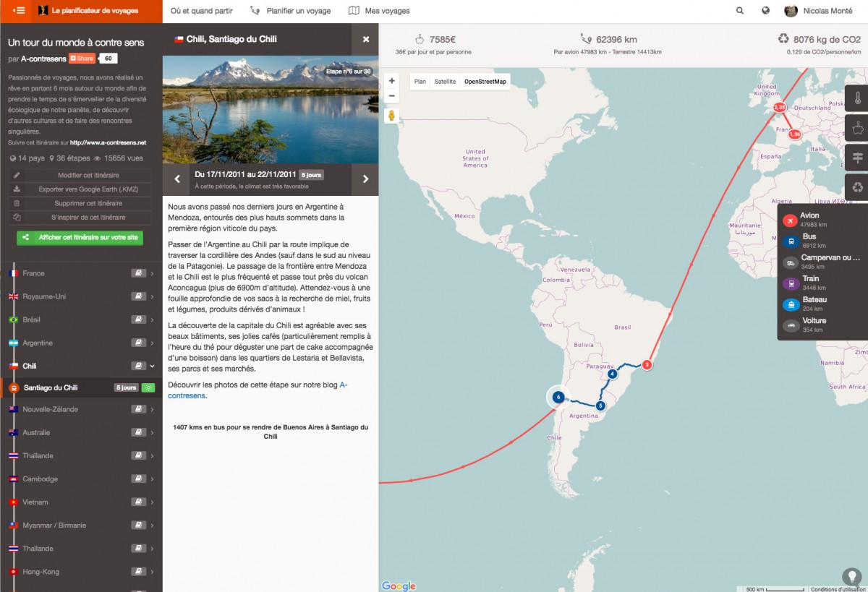This screenshot has height=592, width=868.
Task: Click the Bateau boat icon in legend
Action: pyautogui.click(x=790, y=304)
